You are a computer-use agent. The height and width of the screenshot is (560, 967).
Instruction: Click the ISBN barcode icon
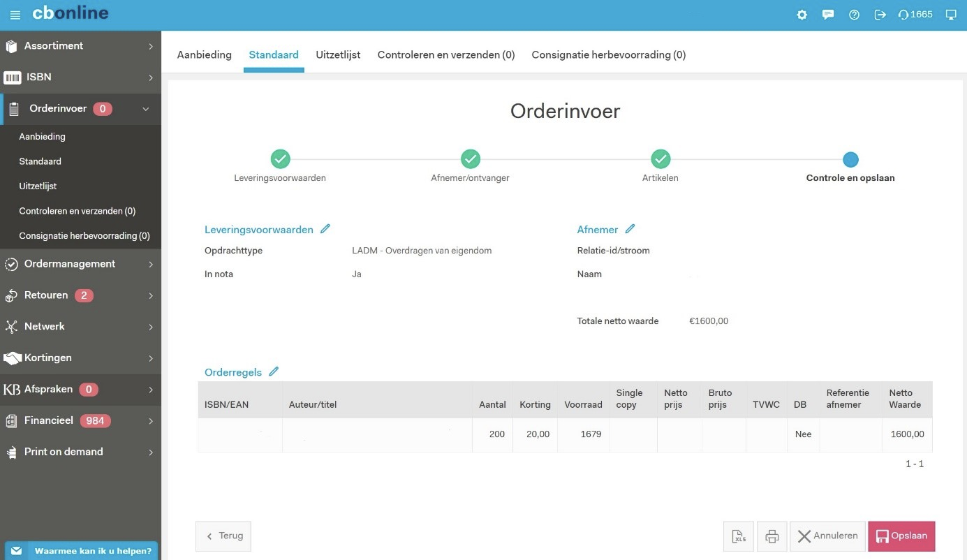pyautogui.click(x=12, y=78)
